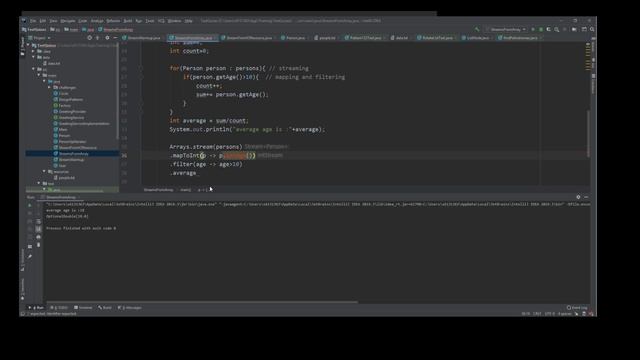640x360 pixels.
Task: Open the File menu
Action: 33,21
